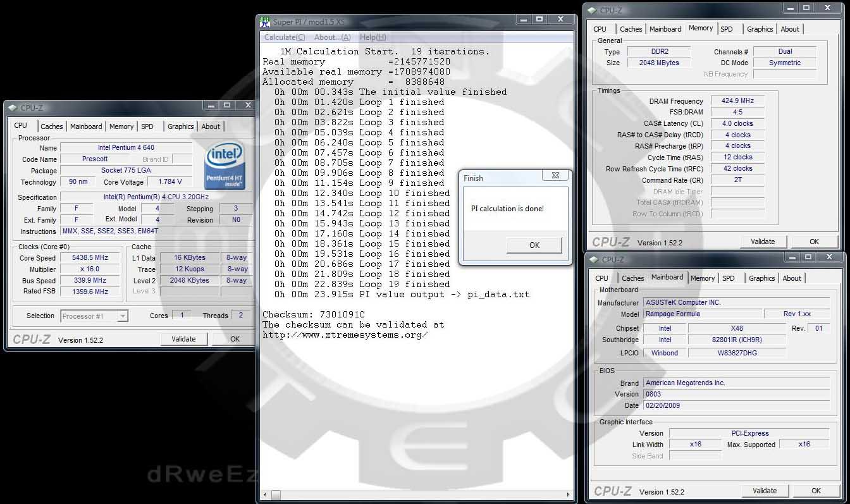Select SPD tab in Memory CPU-Z window

(727, 29)
